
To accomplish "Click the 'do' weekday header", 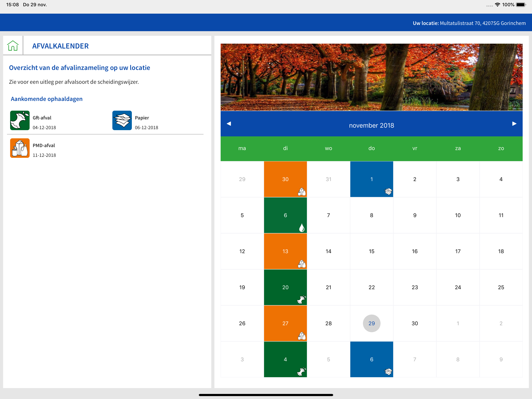I will coord(372,148).
